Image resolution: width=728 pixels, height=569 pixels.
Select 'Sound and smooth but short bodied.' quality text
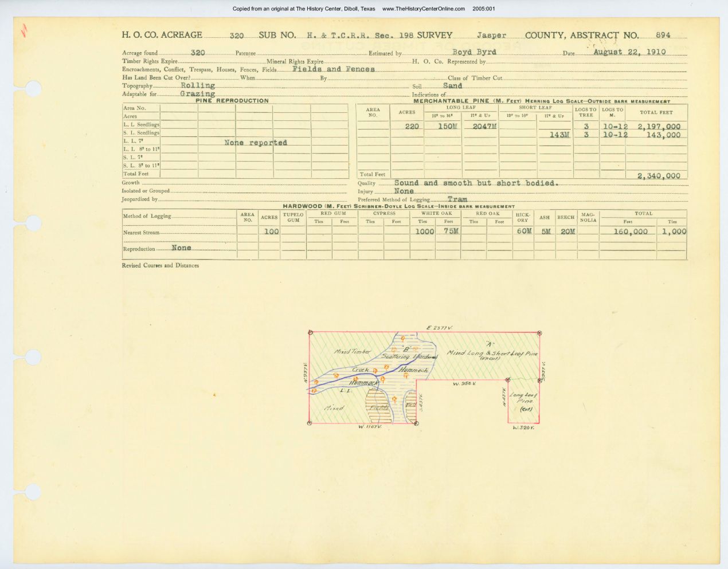(x=476, y=183)
